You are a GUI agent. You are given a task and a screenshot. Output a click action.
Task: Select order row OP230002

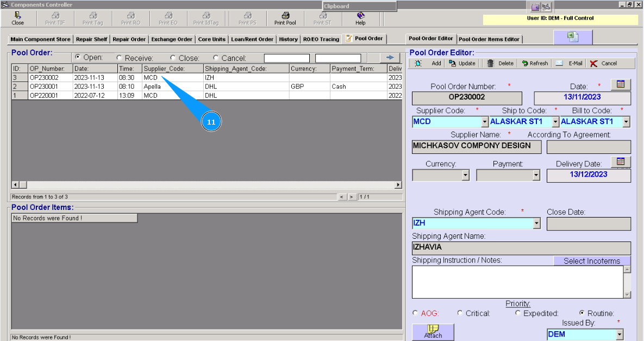coord(207,77)
